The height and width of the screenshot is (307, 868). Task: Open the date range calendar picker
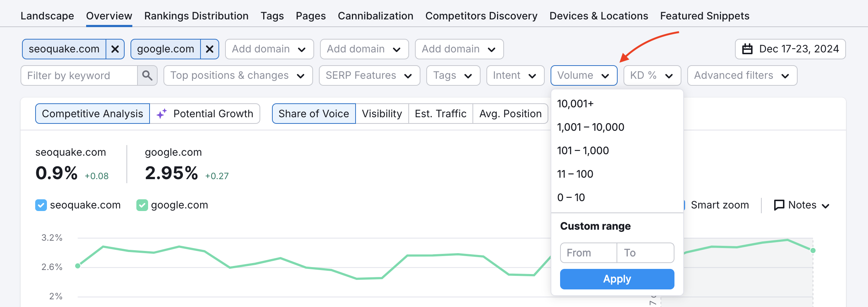(790, 49)
